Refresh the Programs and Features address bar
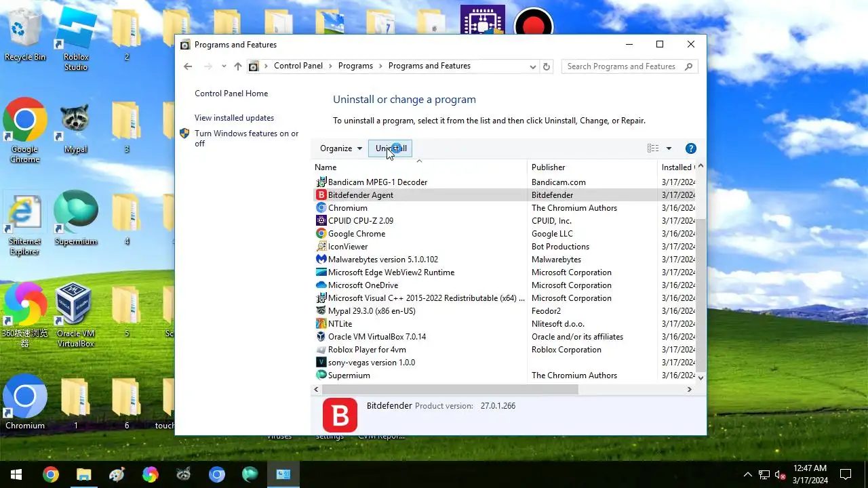Image resolution: width=868 pixels, height=488 pixels. click(x=547, y=66)
